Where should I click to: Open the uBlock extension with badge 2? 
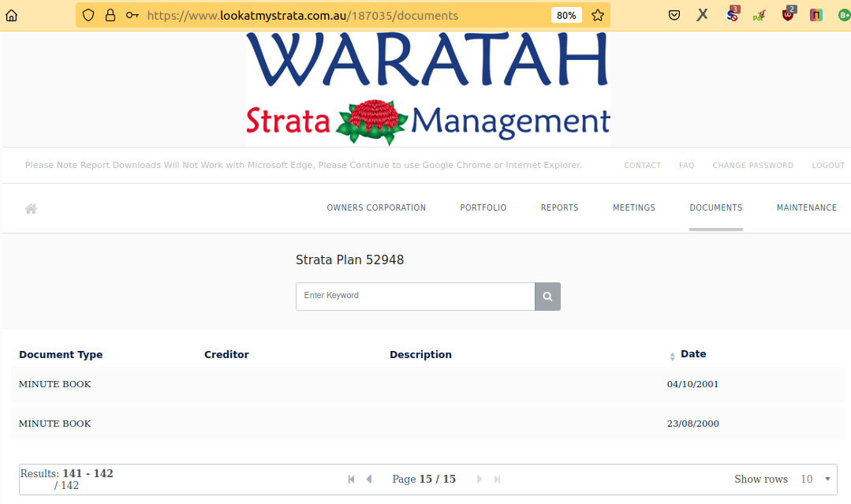click(x=789, y=14)
